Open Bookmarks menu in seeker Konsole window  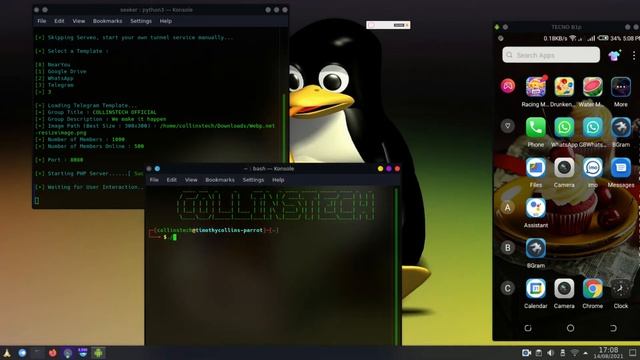point(107,21)
